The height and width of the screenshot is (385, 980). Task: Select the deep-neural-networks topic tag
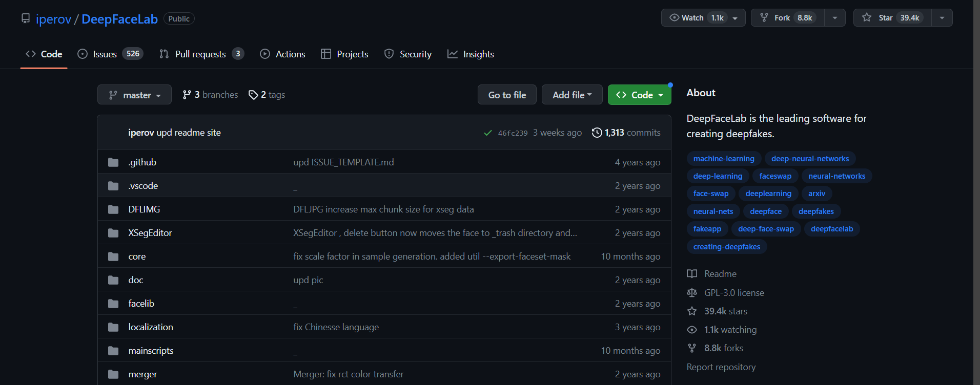coord(810,159)
